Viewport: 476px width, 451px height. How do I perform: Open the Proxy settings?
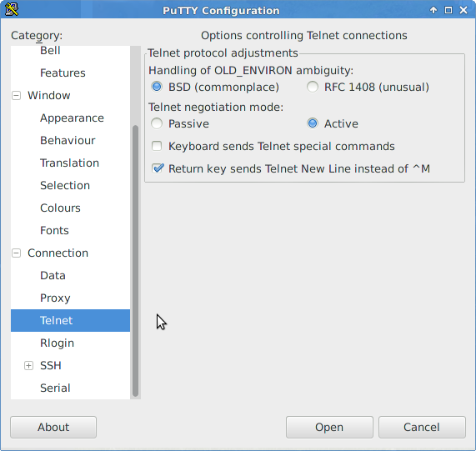[55, 298]
